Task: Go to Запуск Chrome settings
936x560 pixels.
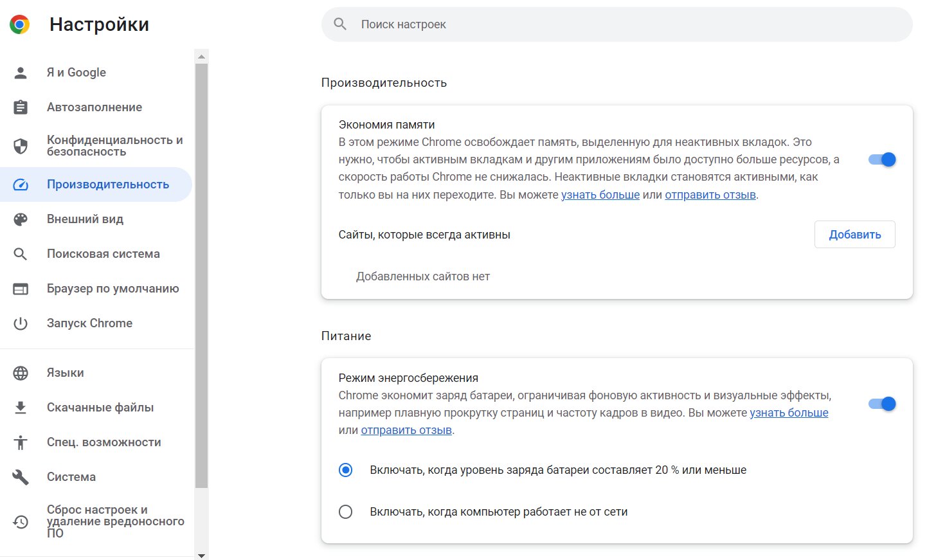Action: pyautogui.click(x=96, y=323)
